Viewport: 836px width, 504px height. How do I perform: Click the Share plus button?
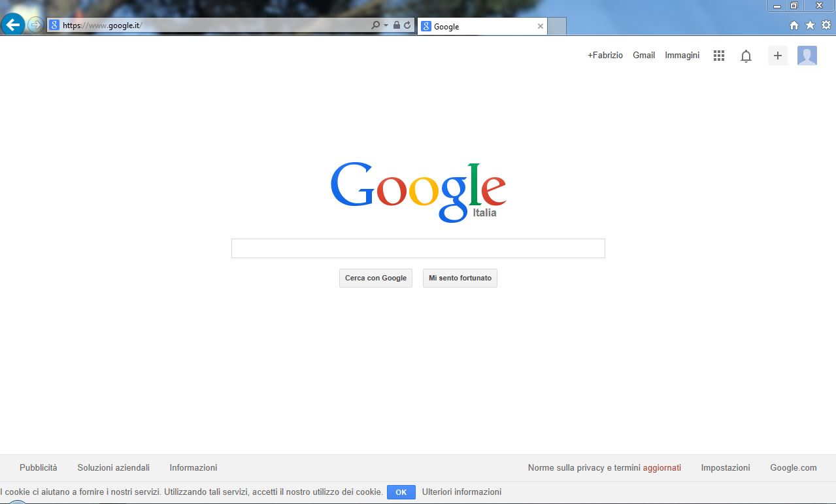click(x=778, y=56)
